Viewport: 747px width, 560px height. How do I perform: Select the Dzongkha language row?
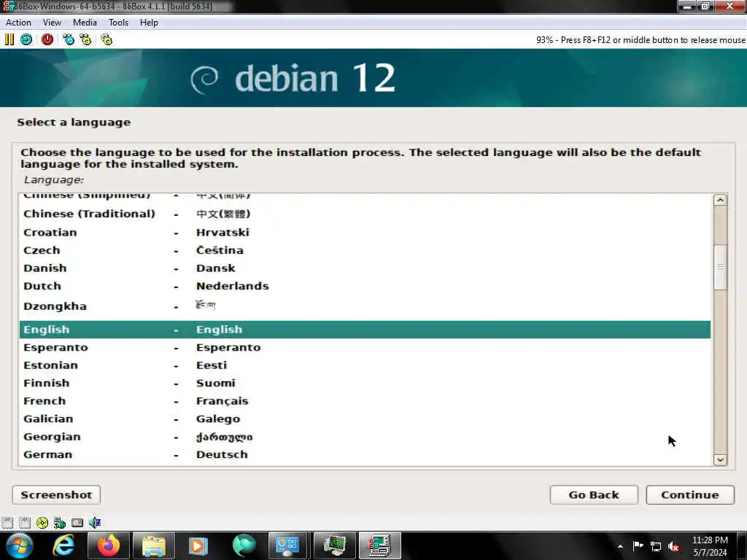tap(365, 306)
